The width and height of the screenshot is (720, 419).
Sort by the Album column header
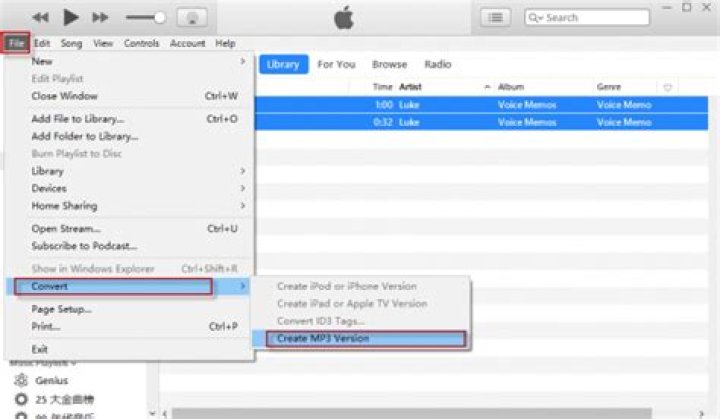511,87
